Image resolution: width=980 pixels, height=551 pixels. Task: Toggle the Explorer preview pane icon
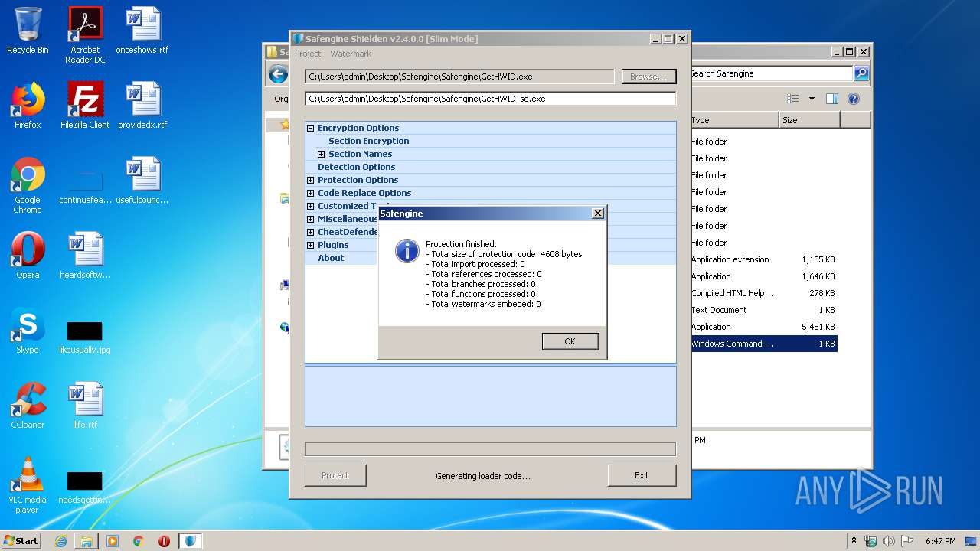tap(832, 99)
